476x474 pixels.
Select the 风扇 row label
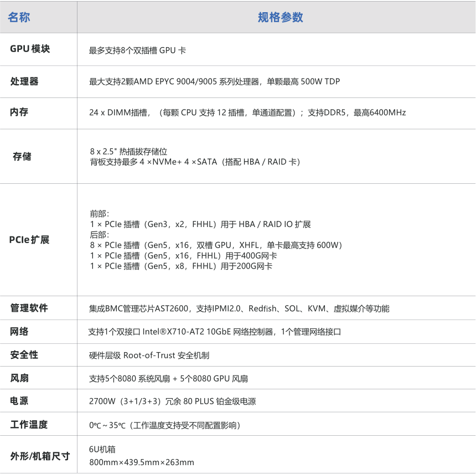[19, 378]
